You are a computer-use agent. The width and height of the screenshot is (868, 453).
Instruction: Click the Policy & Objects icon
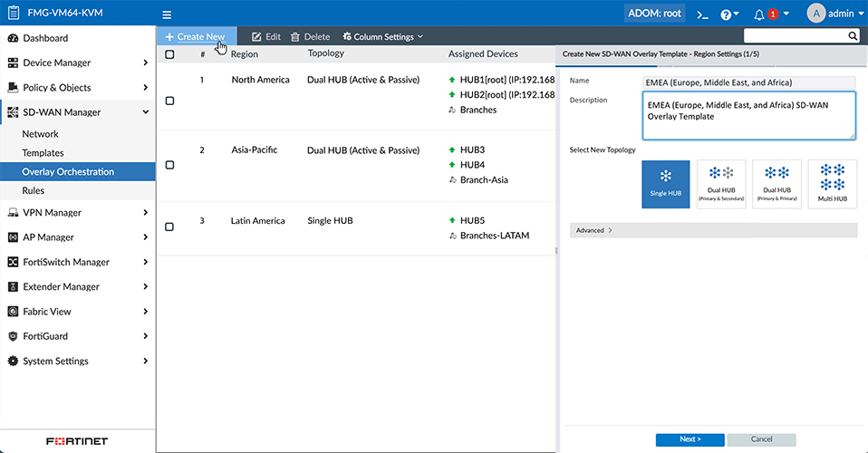(x=13, y=88)
